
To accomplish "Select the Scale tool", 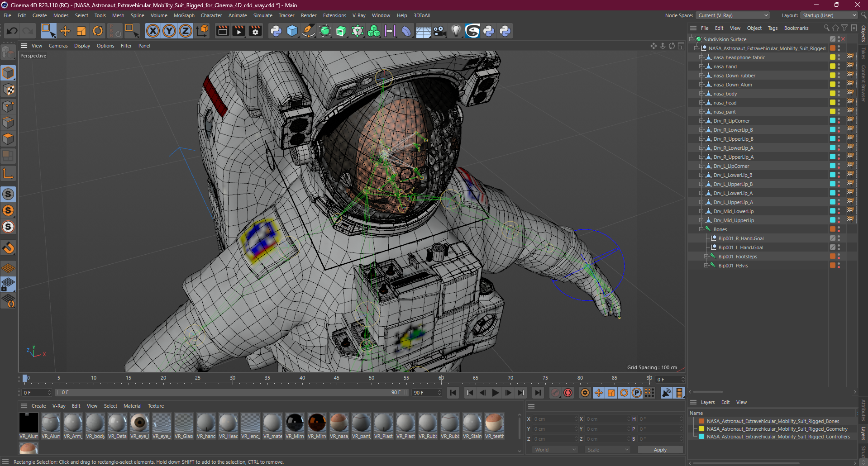I will 81,31.
